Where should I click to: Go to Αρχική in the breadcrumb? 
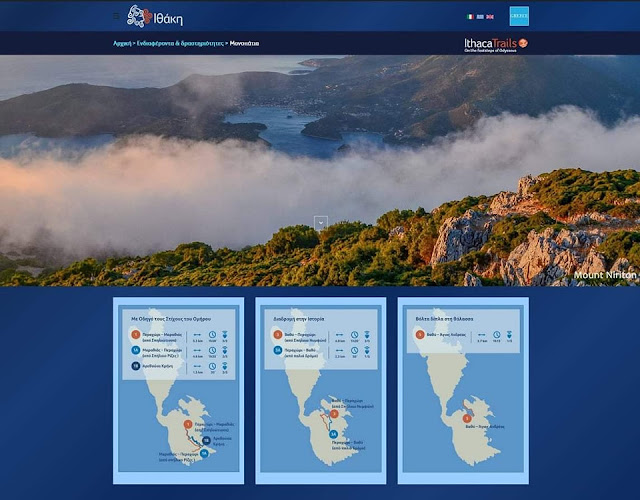(122, 44)
